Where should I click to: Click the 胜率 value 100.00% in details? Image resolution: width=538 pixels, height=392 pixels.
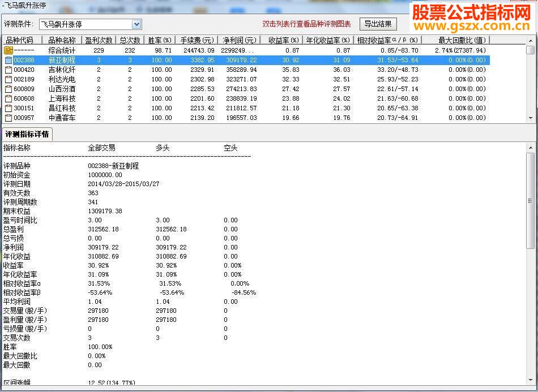[100, 347]
